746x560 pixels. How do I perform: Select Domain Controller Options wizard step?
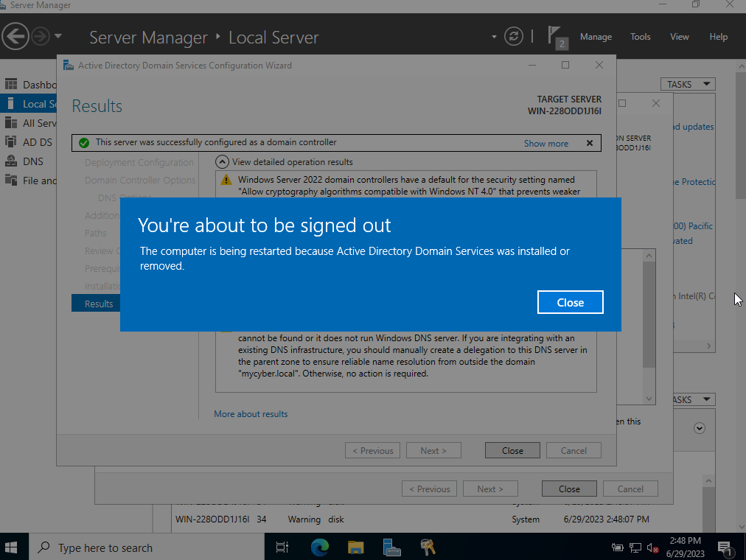pos(140,181)
